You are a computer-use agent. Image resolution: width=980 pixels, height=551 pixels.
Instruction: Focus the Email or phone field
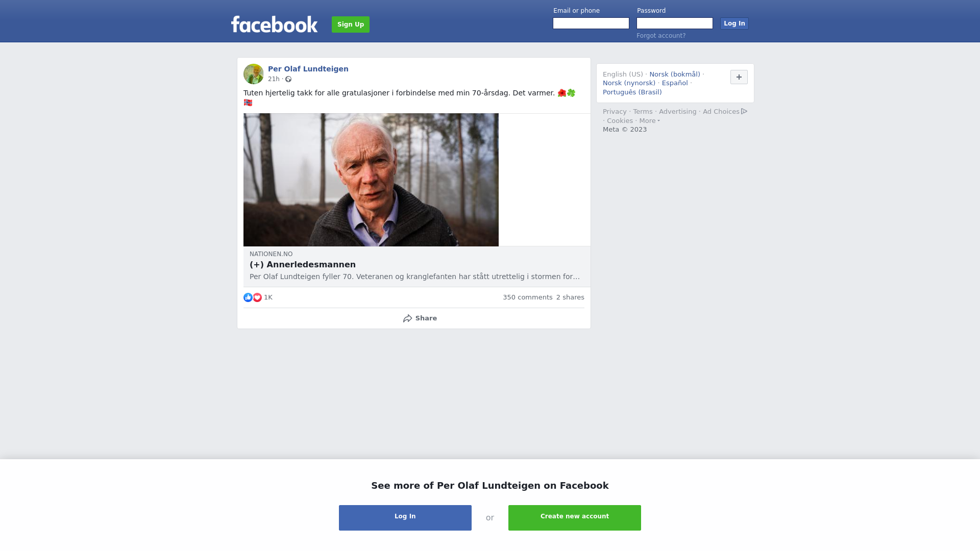point(591,23)
